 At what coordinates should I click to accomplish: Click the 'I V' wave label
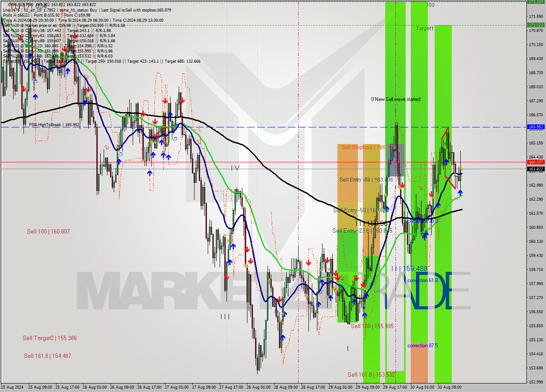click(x=235, y=168)
